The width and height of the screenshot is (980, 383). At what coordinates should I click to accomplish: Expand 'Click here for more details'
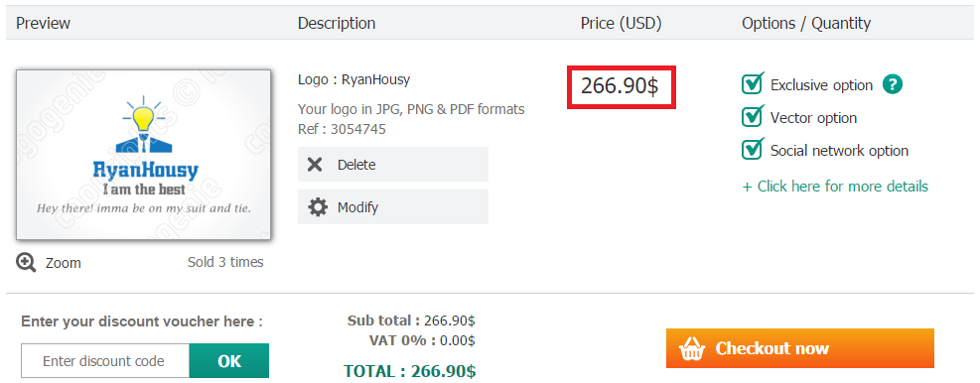[x=835, y=187]
